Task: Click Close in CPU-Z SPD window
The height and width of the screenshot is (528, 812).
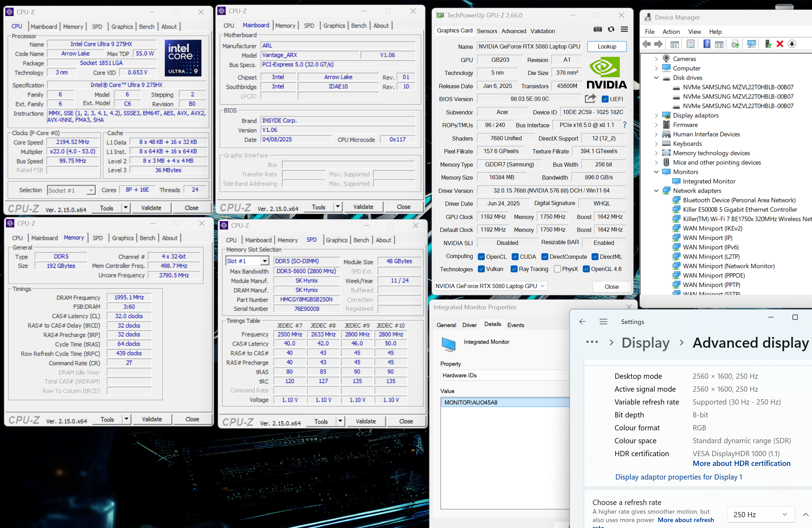Action: [x=406, y=421]
